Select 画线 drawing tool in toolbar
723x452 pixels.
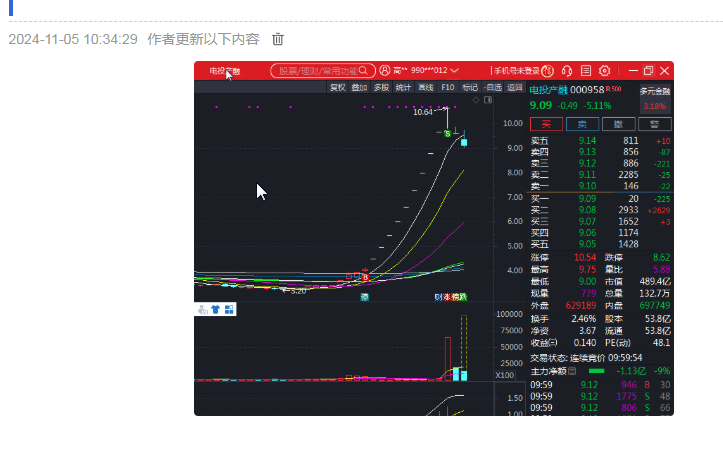click(x=426, y=87)
